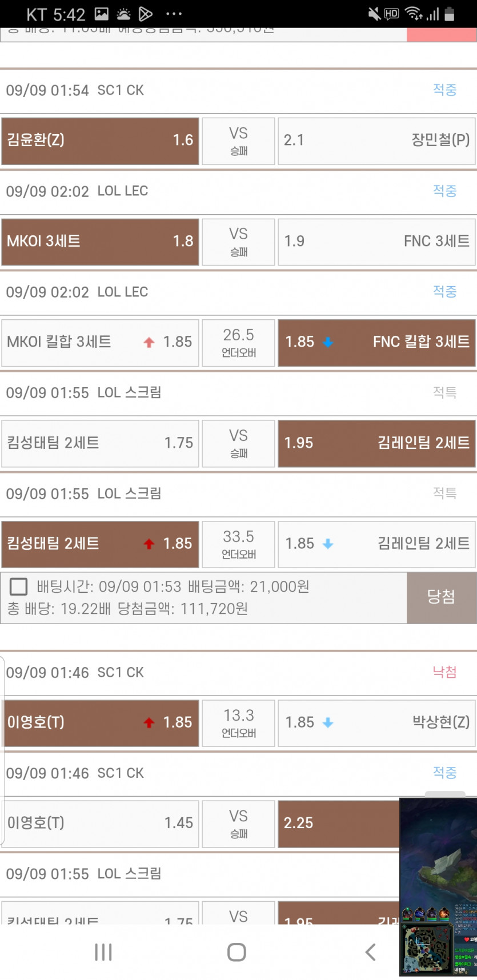The image size is (477, 980).
Task: Click the 당첨 button on the bet slip
Action: 441,597
